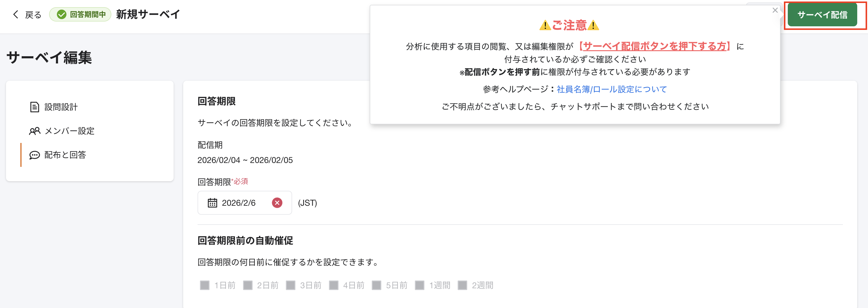
Task: Select the 配布と回答 section
Action: click(x=64, y=155)
